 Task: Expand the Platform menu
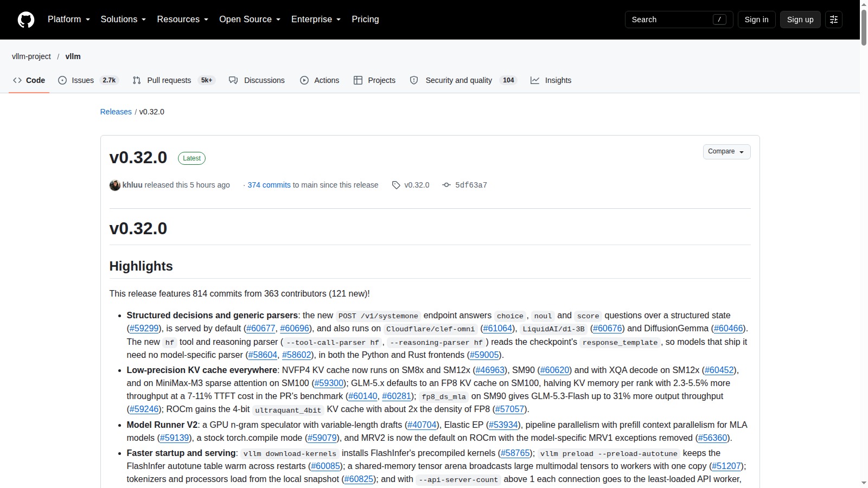(69, 20)
